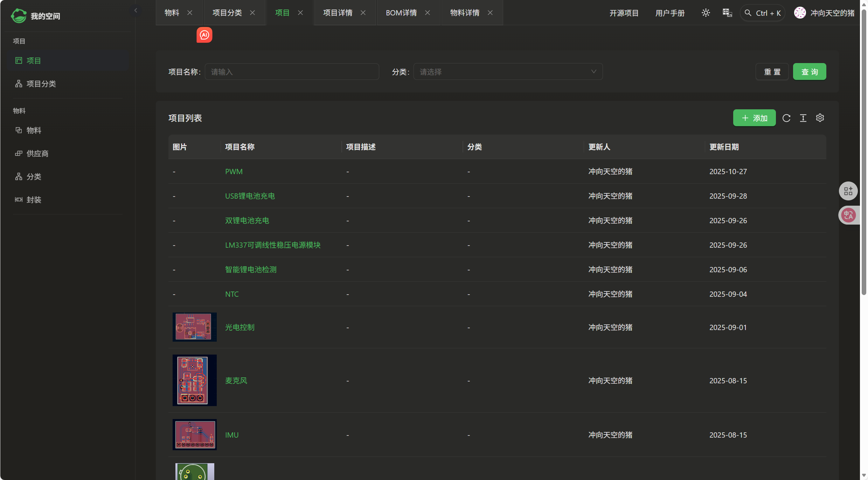Open the table column settings gear
The height and width of the screenshot is (480, 868).
point(820,118)
